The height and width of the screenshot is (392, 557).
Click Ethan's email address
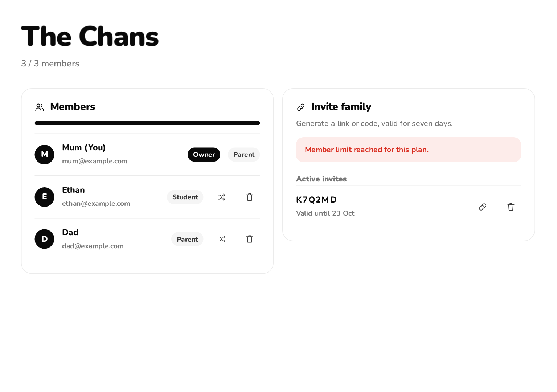point(96,204)
